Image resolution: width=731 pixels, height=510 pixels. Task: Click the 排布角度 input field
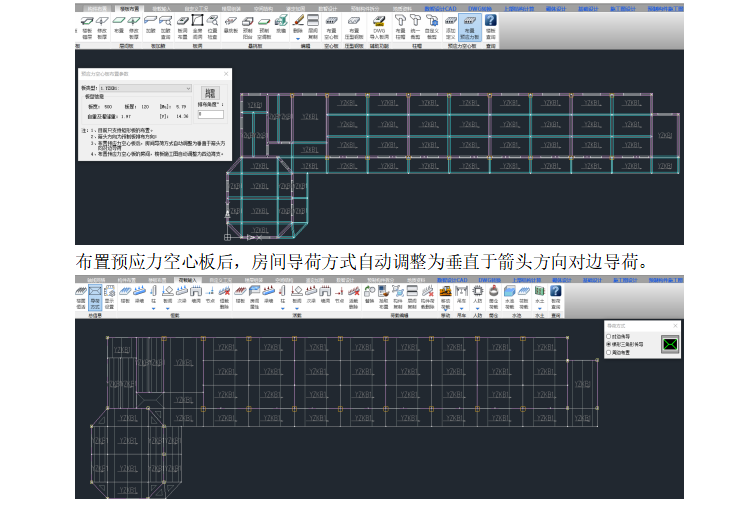point(210,114)
